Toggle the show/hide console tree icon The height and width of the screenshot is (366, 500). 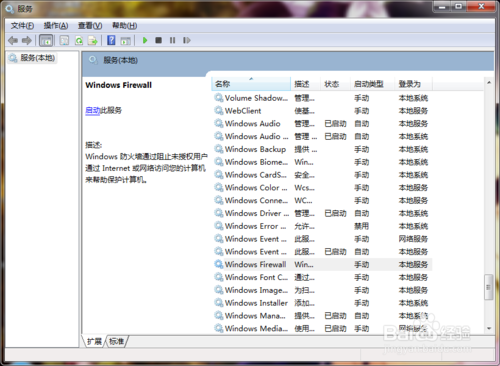pos(46,41)
